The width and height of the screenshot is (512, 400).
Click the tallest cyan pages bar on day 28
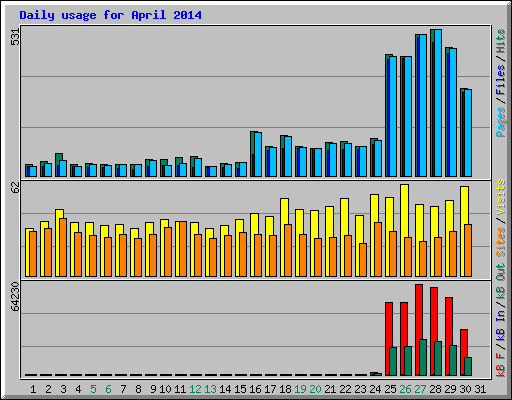pos(438,103)
